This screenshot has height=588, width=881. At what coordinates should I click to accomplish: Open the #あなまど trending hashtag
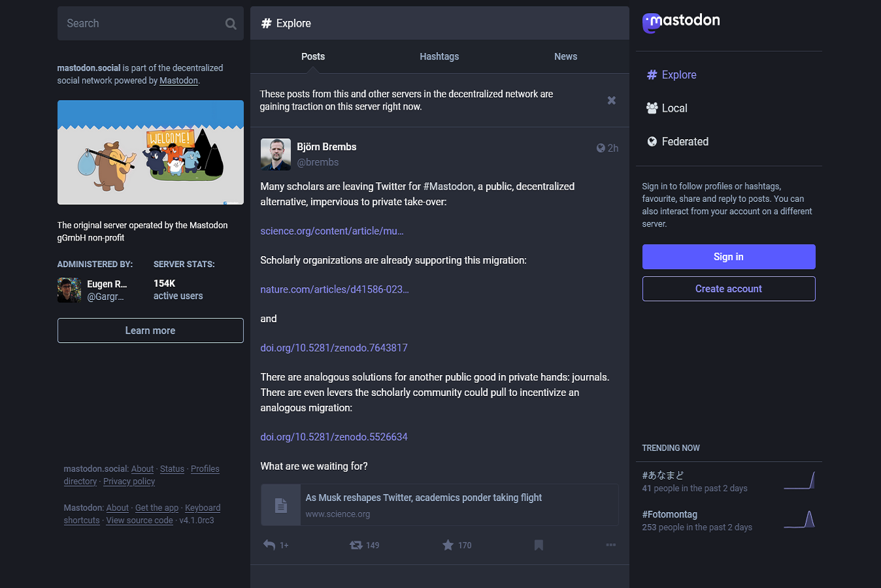point(663,476)
